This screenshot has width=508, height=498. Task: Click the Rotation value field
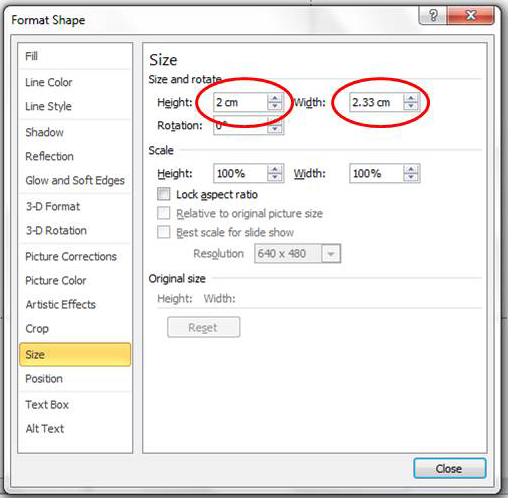[240, 125]
